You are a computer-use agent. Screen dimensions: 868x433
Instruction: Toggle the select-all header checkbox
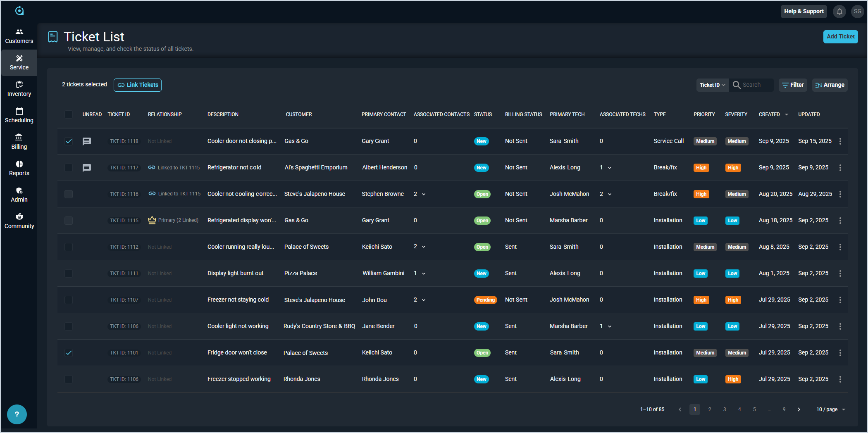pos(69,114)
